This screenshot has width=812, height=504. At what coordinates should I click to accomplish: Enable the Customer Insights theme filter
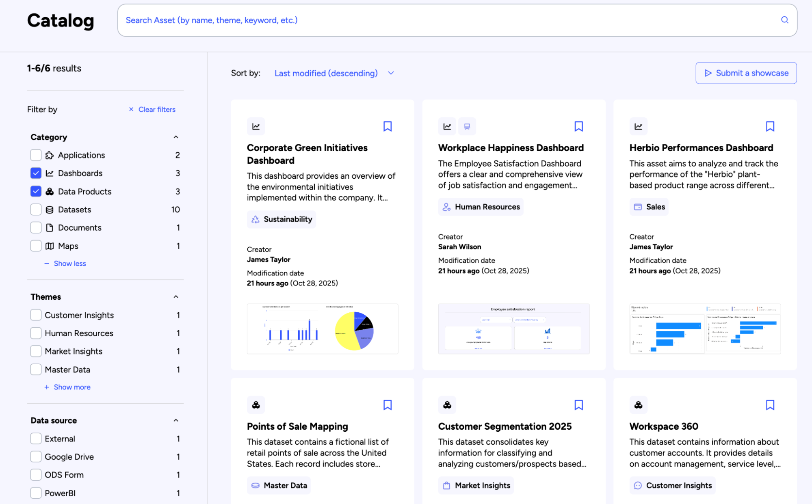36,315
